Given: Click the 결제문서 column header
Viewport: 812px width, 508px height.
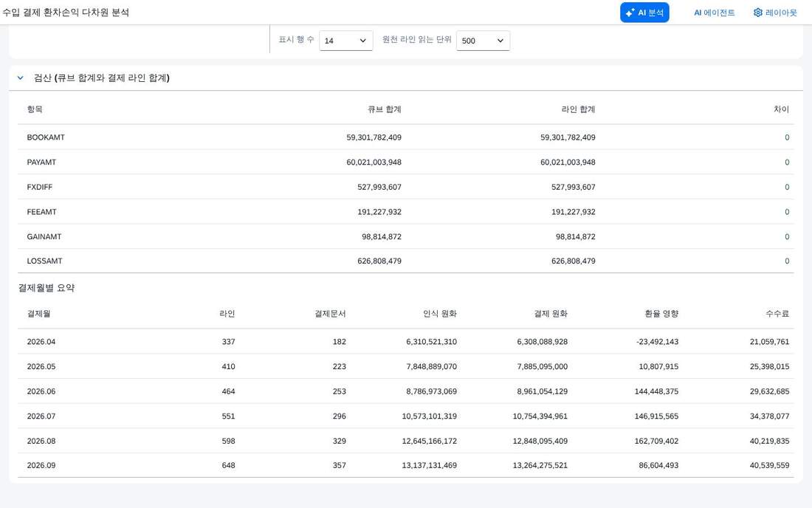Looking at the screenshot, I should [331, 313].
